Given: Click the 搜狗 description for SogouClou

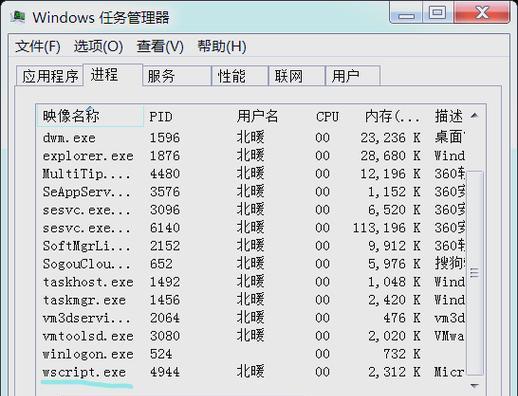Looking at the screenshot, I should 450,263.
